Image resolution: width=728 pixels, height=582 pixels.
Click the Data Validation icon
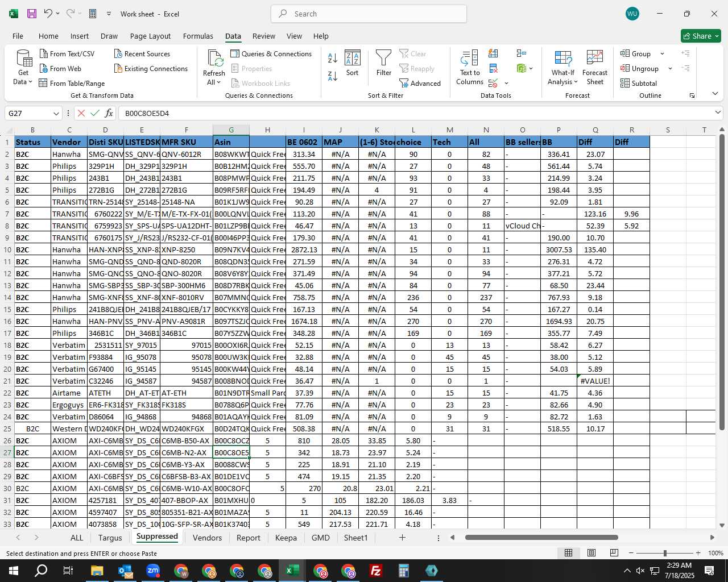pos(493,83)
